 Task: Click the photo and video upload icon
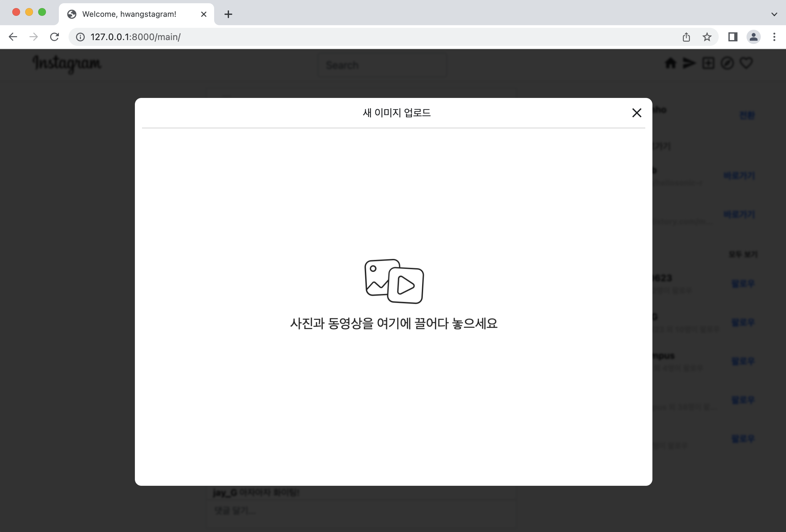394,281
